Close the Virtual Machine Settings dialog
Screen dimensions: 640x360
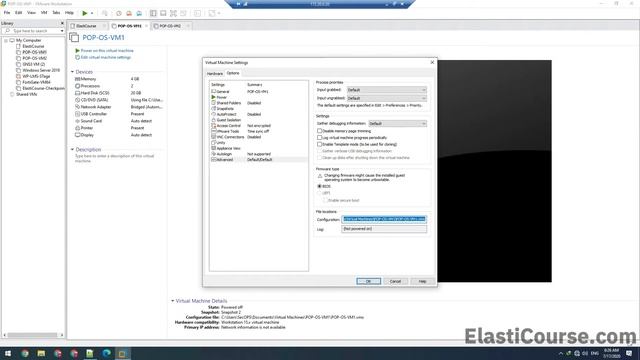click(x=432, y=62)
